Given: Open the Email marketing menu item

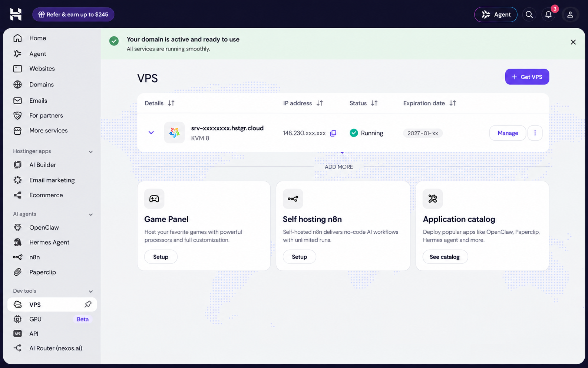Looking at the screenshot, I should 52,180.
